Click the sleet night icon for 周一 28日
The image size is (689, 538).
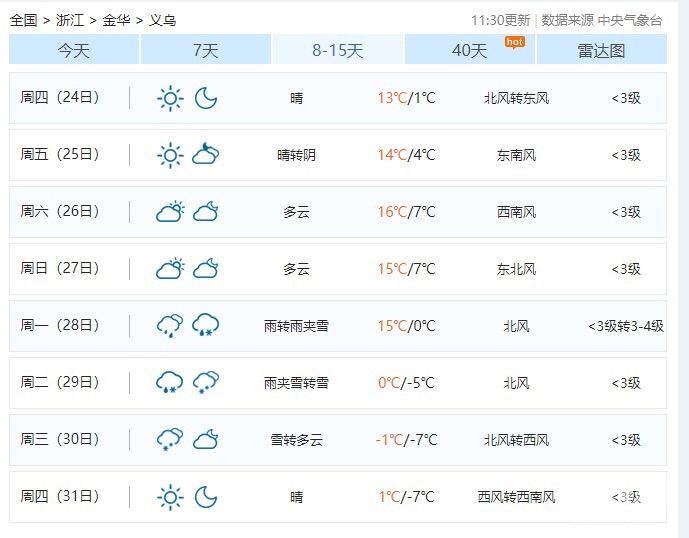tap(206, 326)
